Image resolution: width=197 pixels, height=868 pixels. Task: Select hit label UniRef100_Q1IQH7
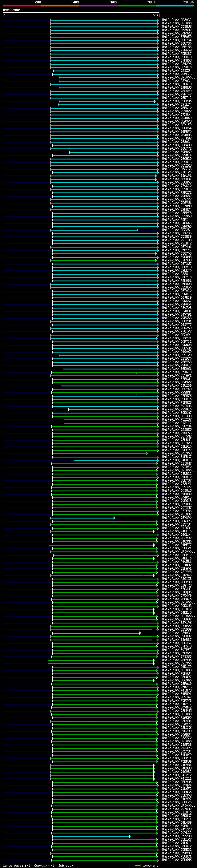tap(177, 463)
